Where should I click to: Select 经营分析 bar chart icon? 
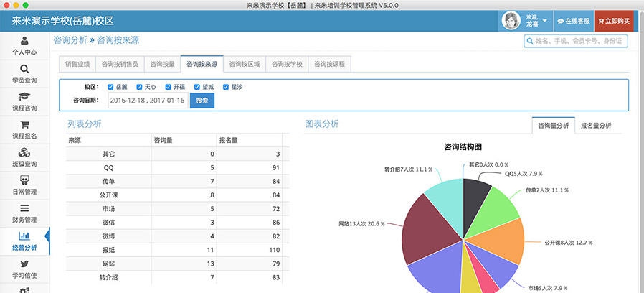(24, 236)
